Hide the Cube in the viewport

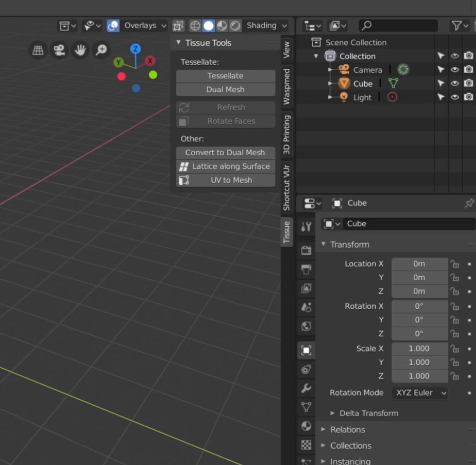pos(455,83)
